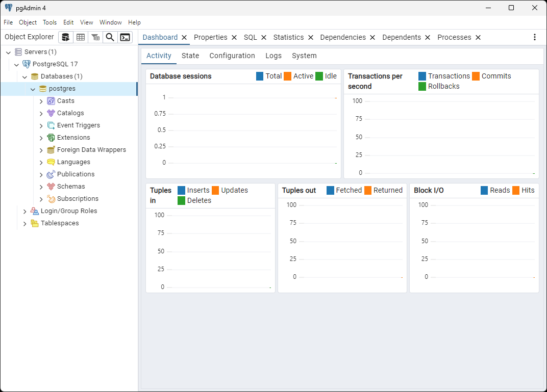The height and width of the screenshot is (392, 547).
Task: Click the blue Reads legend swatch
Action: pos(484,191)
